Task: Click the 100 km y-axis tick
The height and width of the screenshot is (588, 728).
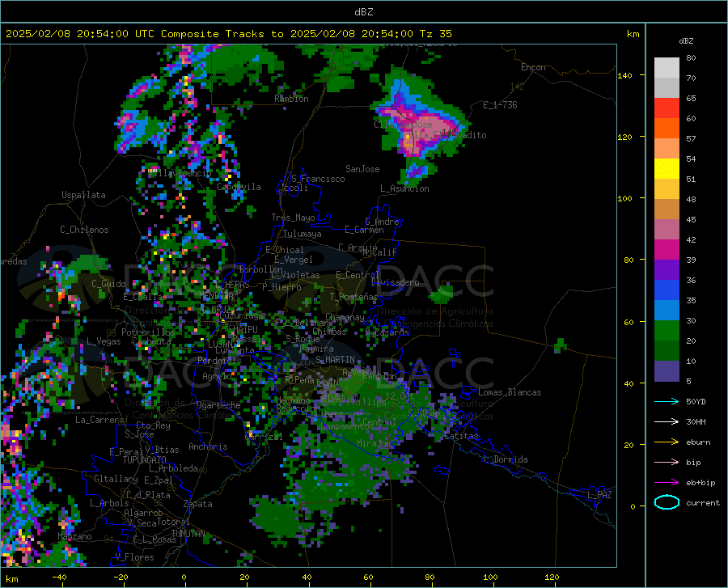Action: [624, 199]
